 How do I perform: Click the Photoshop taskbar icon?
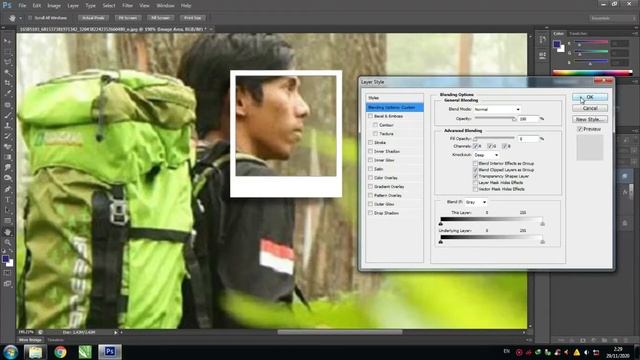point(110,352)
